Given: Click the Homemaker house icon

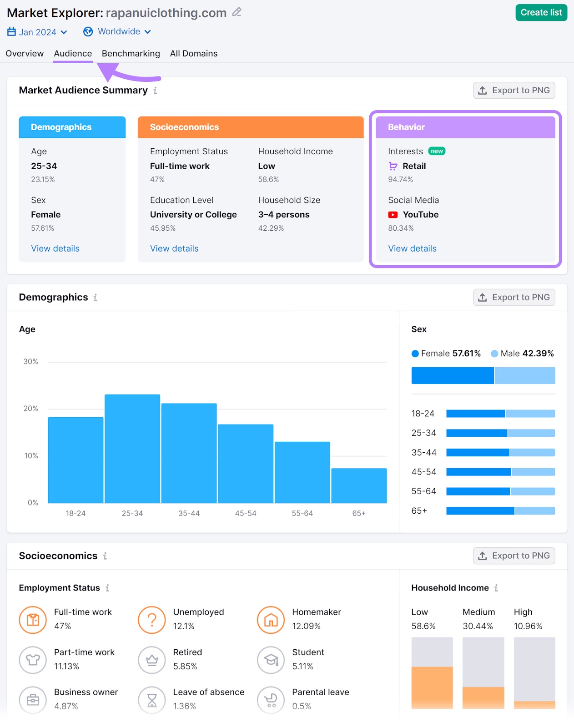Looking at the screenshot, I should (x=271, y=620).
